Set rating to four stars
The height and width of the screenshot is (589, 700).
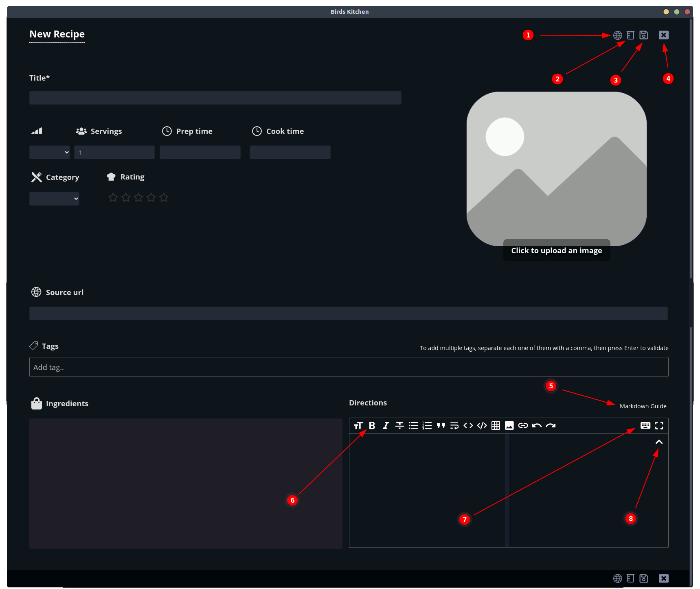151,197
